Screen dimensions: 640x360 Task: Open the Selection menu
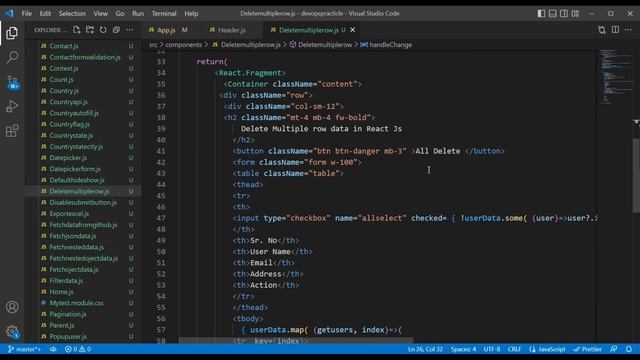point(72,13)
